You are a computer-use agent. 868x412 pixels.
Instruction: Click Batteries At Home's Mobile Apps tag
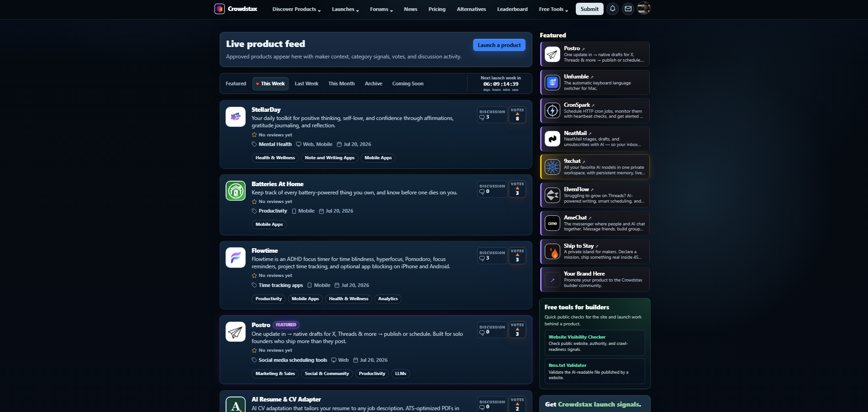pos(269,224)
